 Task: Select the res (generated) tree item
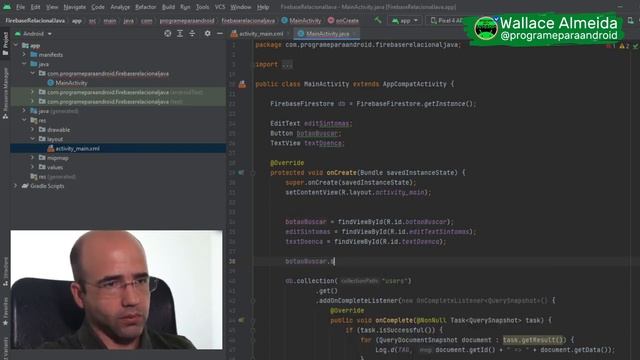pos(53,177)
